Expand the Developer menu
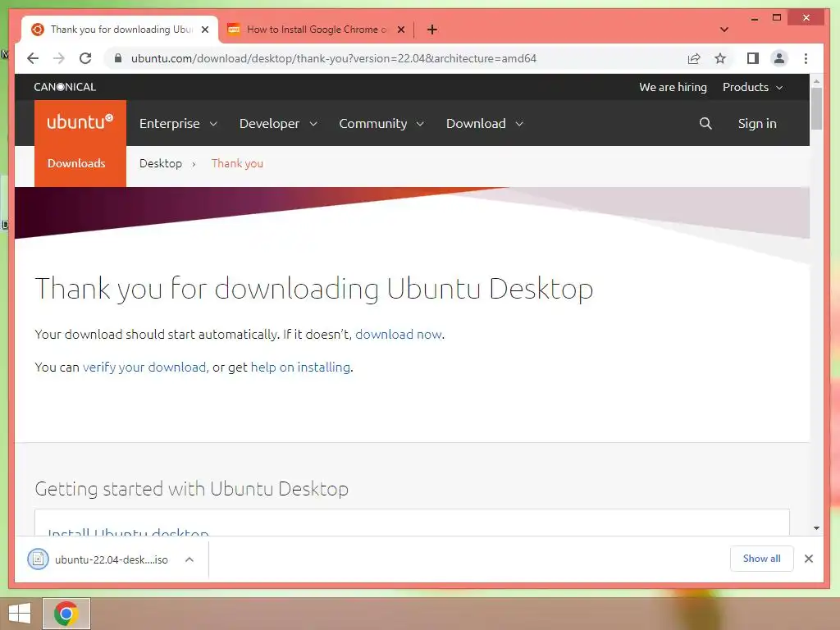Screen dimensions: 840x630 pos(278,123)
